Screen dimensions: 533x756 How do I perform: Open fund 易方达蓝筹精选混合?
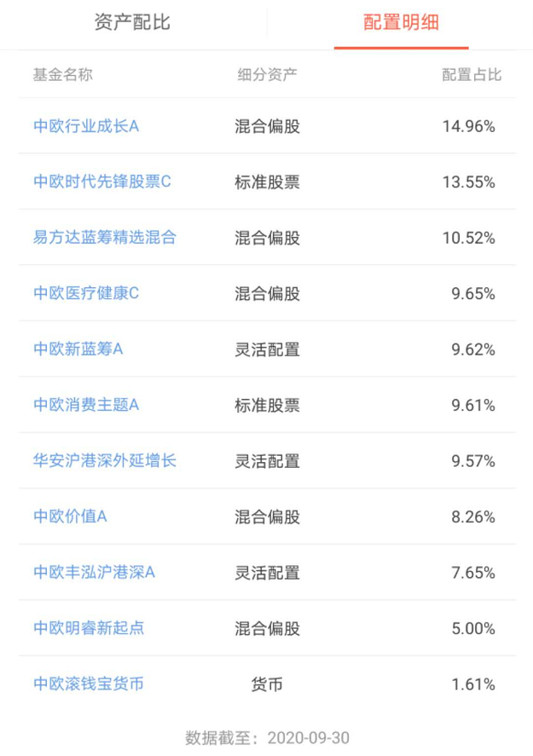(x=105, y=238)
